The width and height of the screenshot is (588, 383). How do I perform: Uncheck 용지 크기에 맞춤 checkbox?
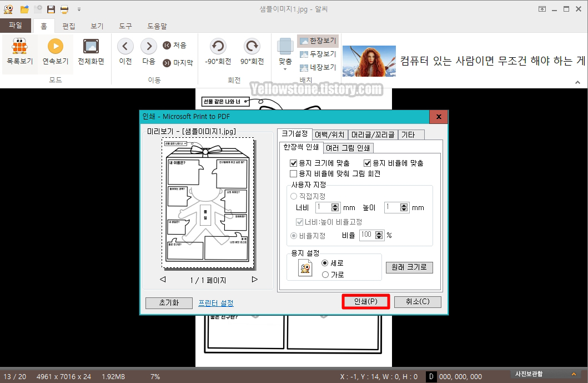click(x=294, y=163)
